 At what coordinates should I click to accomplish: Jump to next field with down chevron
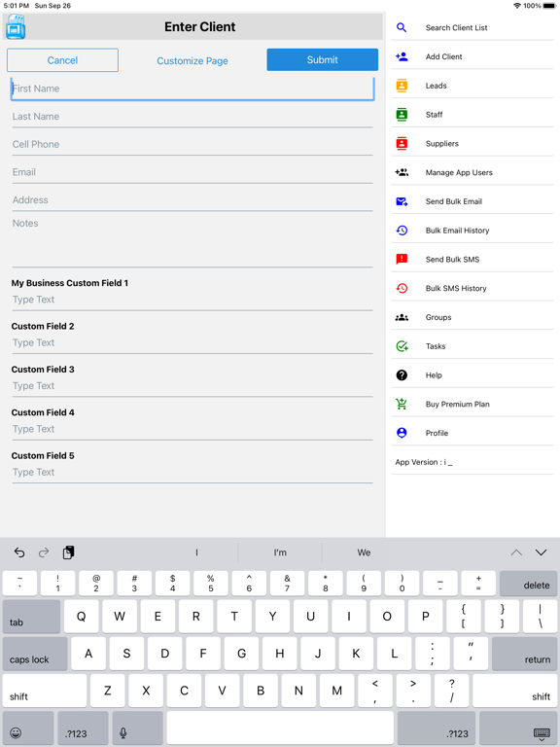[541, 552]
